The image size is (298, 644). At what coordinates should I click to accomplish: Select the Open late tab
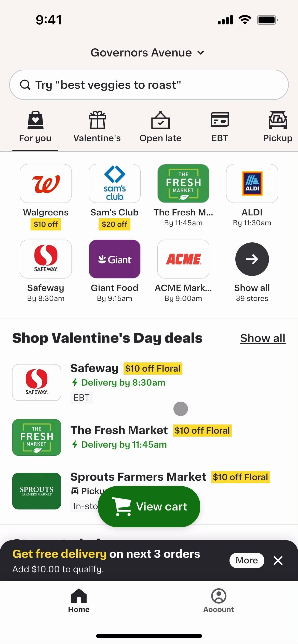tap(160, 127)
